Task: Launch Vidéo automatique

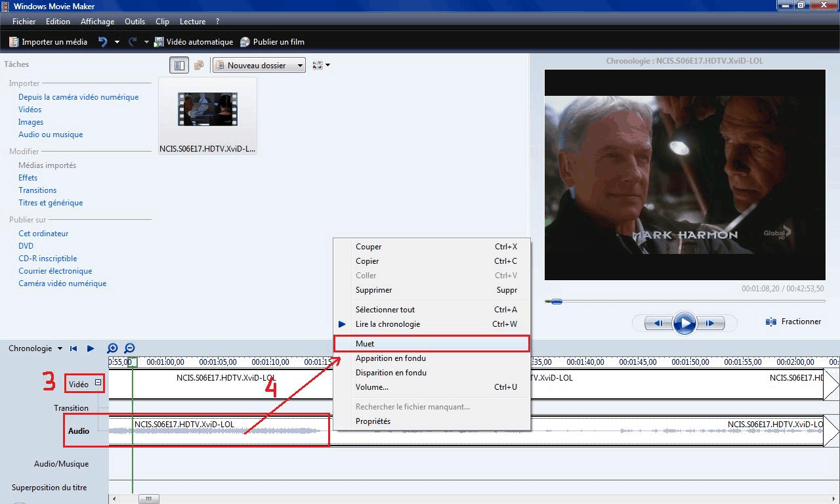Action: coord(194,42)
